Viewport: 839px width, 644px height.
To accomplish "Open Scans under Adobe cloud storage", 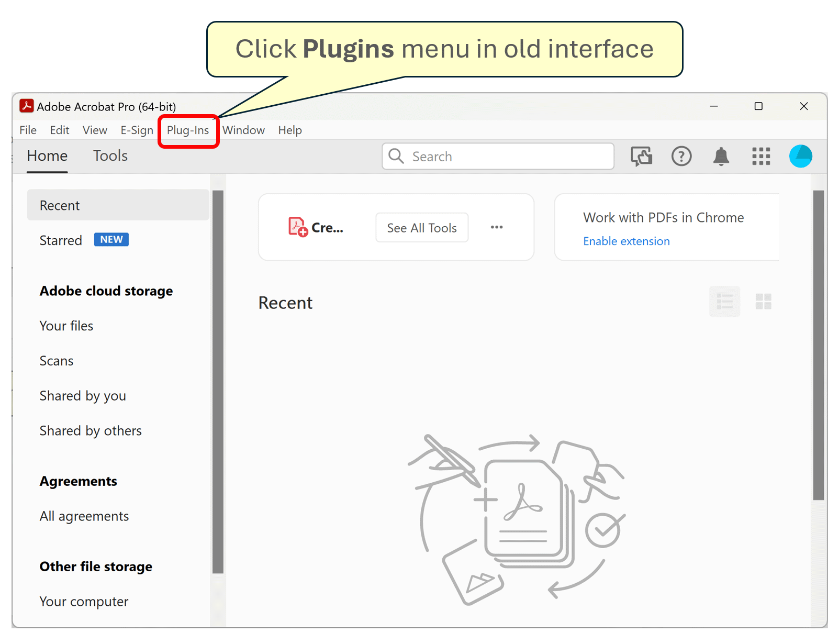I will 56,360.
